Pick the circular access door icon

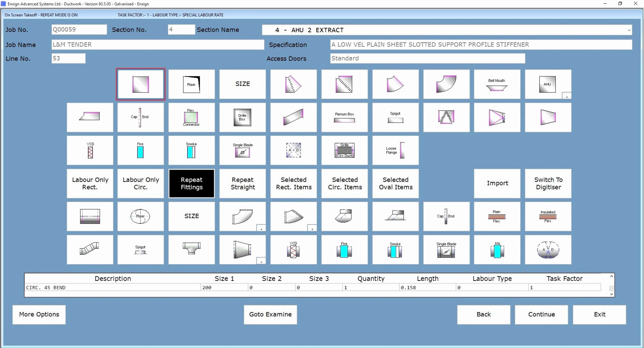(548, 250)
